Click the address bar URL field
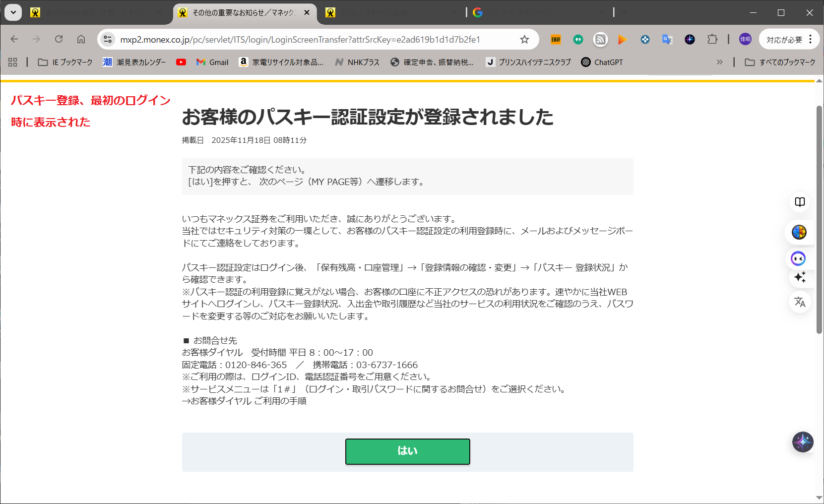 tap(300, 40)
